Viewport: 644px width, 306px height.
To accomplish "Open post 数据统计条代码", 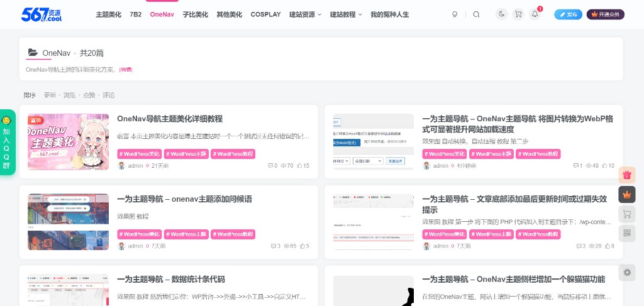I will (171, 280).
